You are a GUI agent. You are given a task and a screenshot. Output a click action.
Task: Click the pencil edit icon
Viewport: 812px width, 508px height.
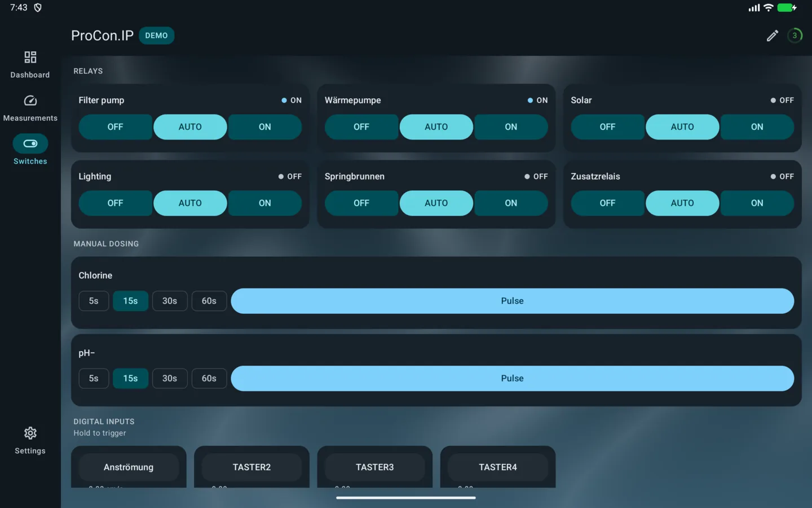click(x=772, y=36)
